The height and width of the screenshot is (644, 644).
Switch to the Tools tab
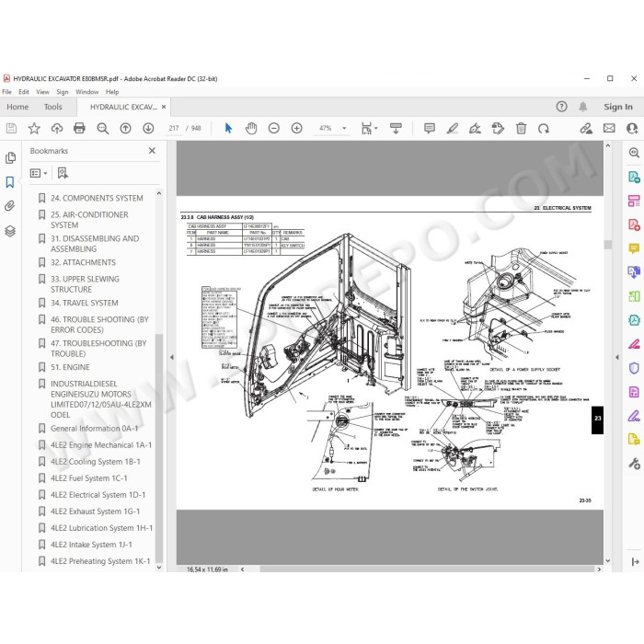53,107
